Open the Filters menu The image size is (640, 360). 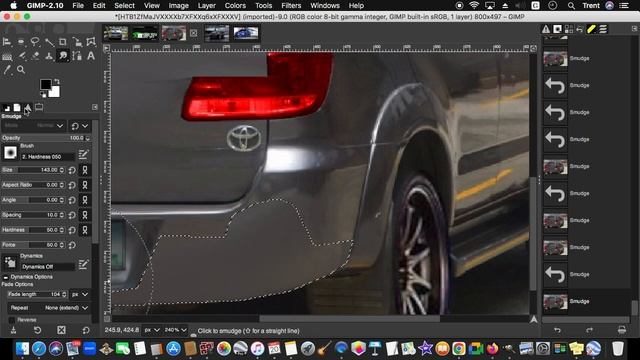tap(291, 6)
